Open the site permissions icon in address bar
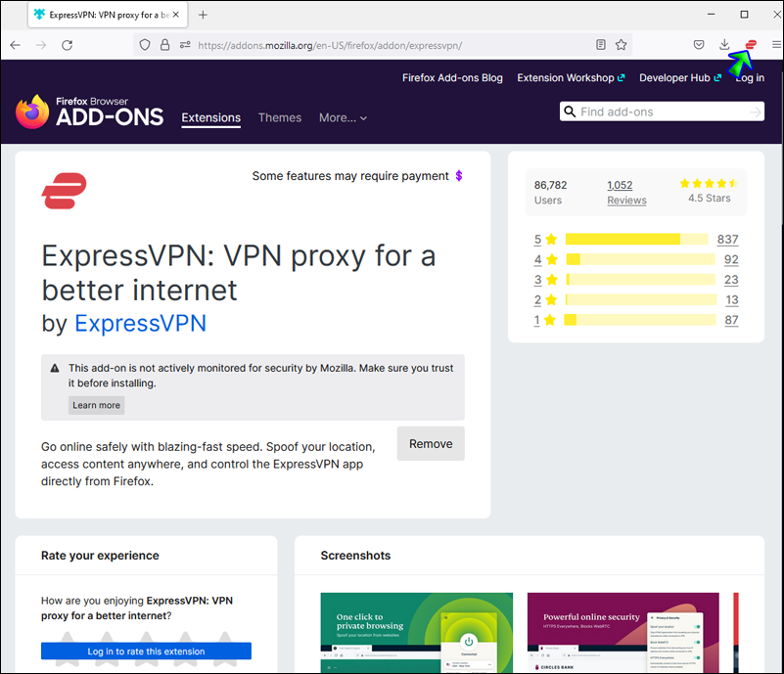This screenshot has height=674, width=784. coord(185,45)
